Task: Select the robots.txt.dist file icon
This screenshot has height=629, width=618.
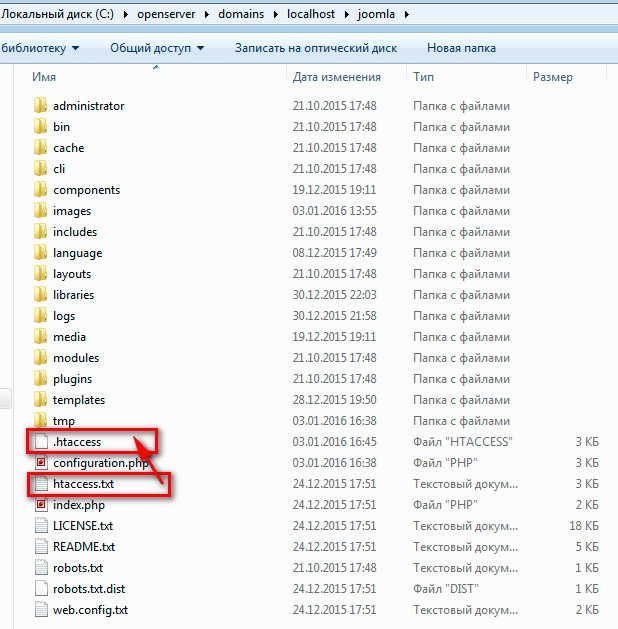Action: tap(40, 589)
